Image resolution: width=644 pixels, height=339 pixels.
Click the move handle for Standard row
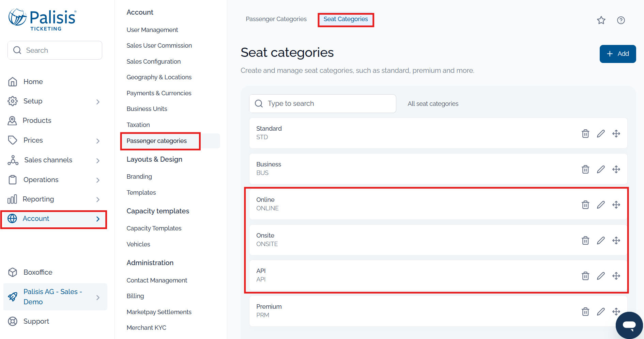point(616,133)
